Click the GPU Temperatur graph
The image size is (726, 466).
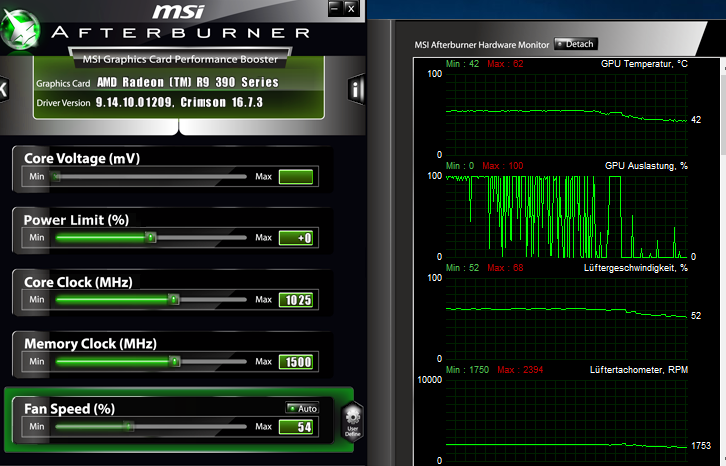coord(567,114)
